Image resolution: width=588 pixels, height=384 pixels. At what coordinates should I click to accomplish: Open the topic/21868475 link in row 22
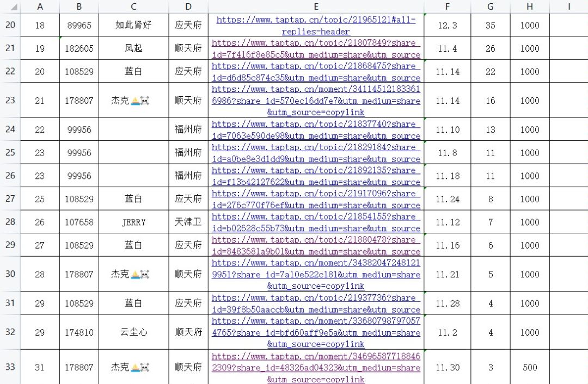click(x=316, y=72)
